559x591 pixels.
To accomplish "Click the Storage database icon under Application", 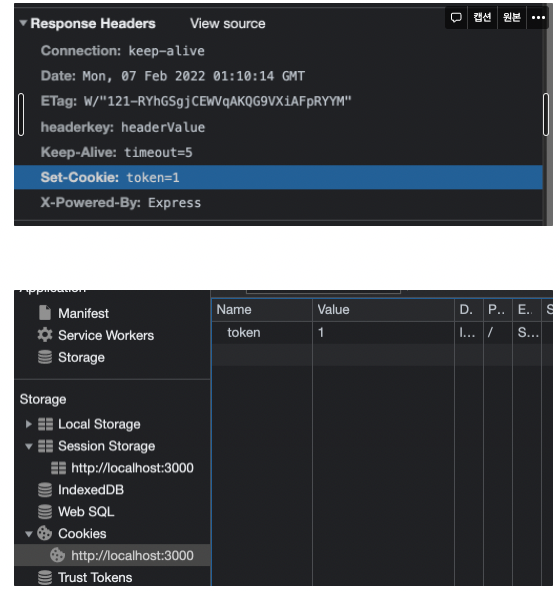I will point(45,357).
